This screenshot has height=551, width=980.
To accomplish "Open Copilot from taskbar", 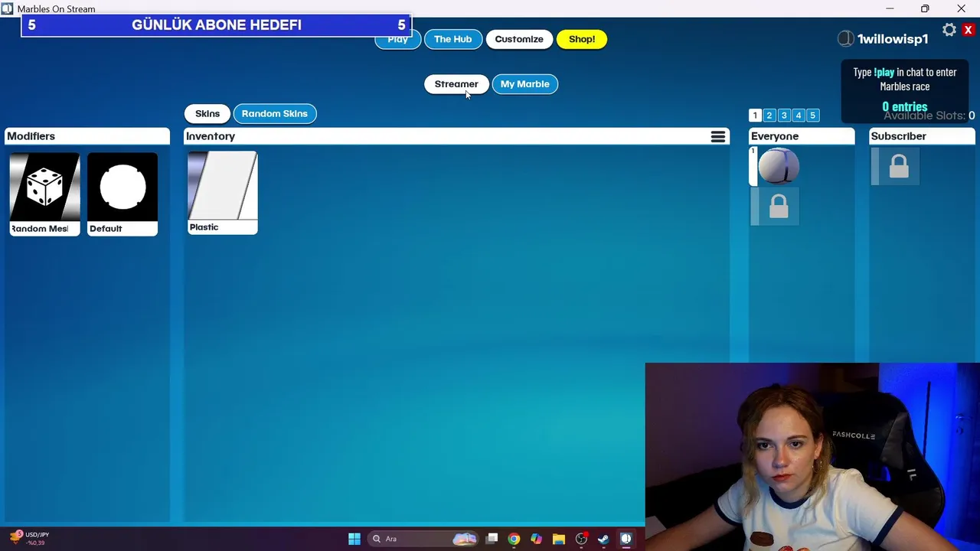I will pyautogui.click(x=536, y=539).
